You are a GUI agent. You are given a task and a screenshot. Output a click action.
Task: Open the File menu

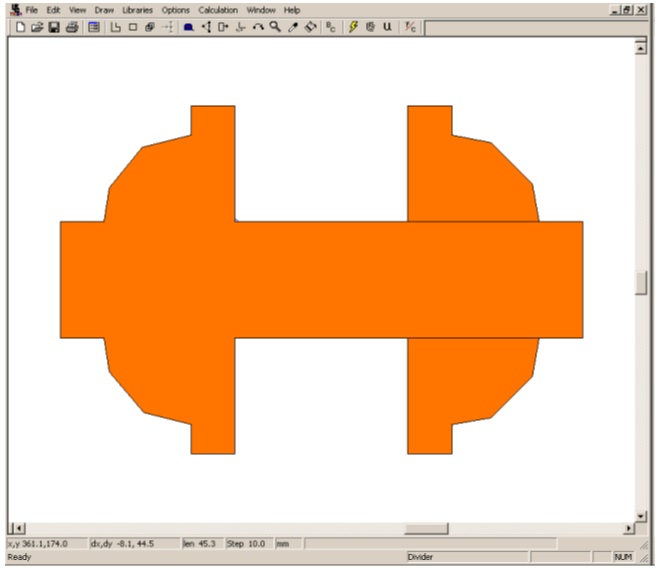point(32,9)
